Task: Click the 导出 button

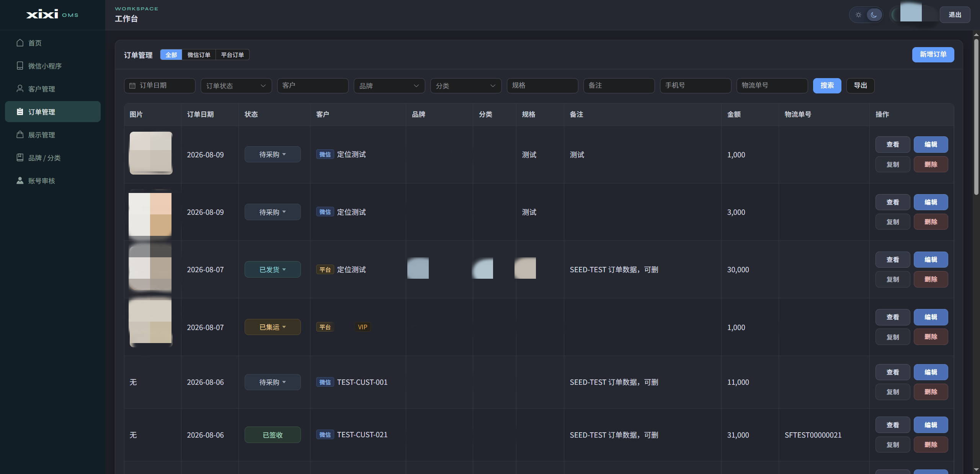Action: click(860, 85)
